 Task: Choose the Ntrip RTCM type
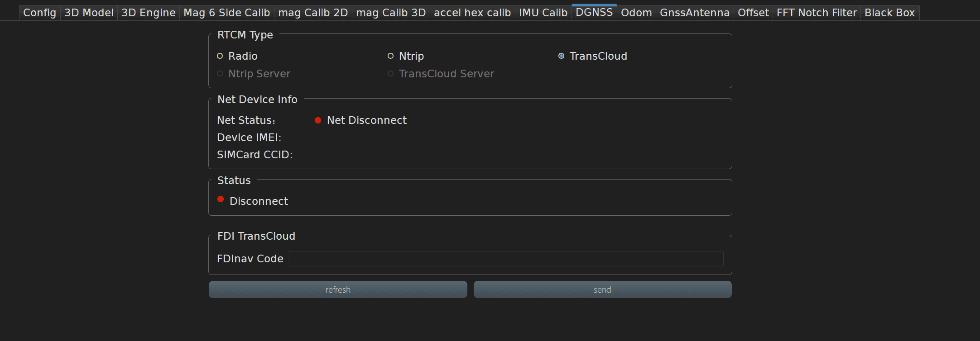[391, 56]
